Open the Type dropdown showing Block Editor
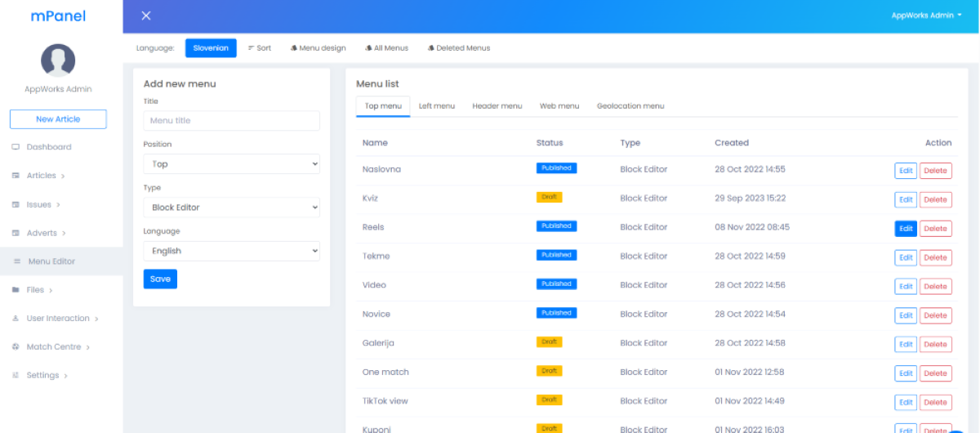 [x=231, y=208]
